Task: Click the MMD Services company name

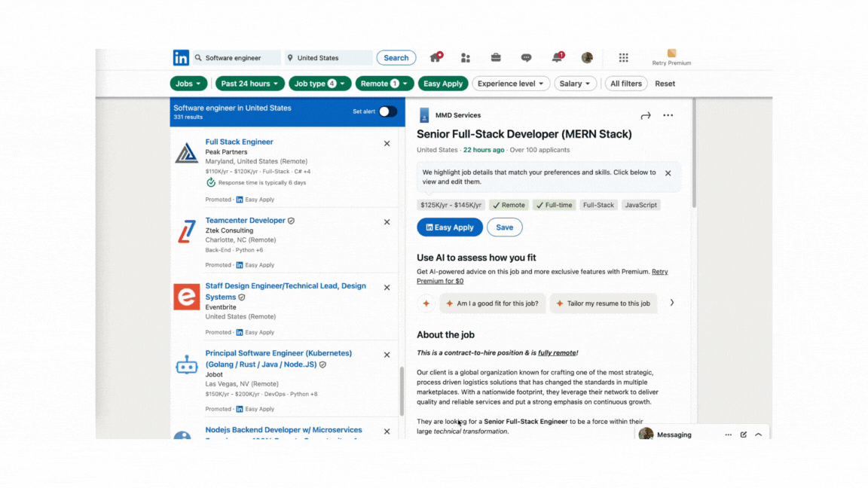Action: [x=458, y=115]
